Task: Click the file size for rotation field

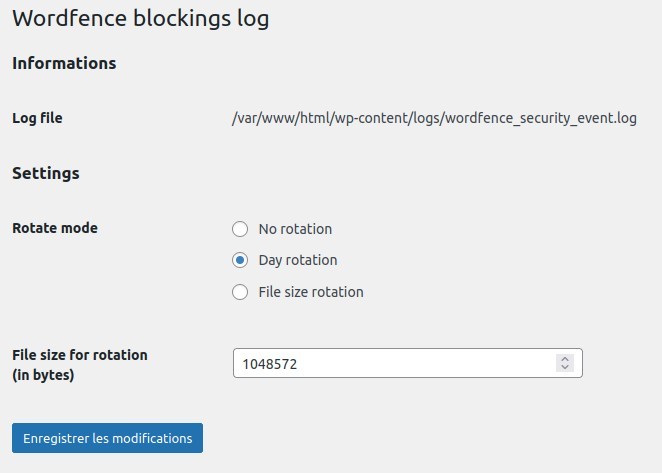Action: click(407, 363)
